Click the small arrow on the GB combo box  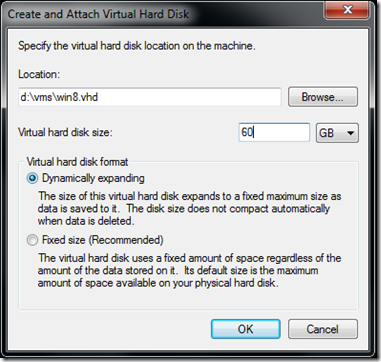tap(350, 133)
